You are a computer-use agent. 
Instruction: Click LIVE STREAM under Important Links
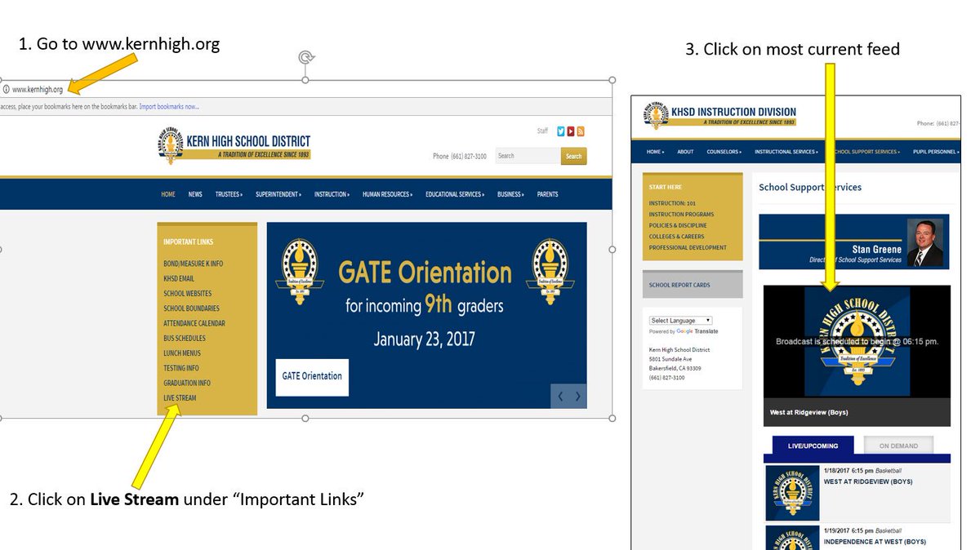click(180, 398)
